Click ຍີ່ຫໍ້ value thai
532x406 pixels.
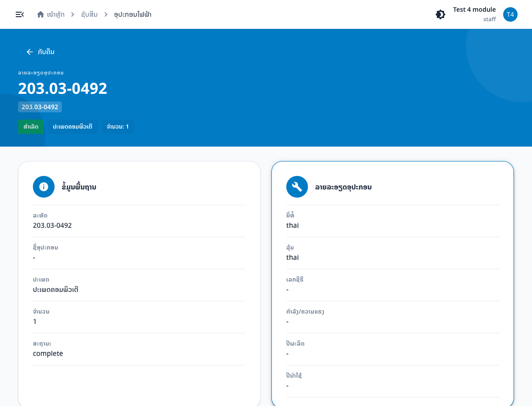pos(293,226)
